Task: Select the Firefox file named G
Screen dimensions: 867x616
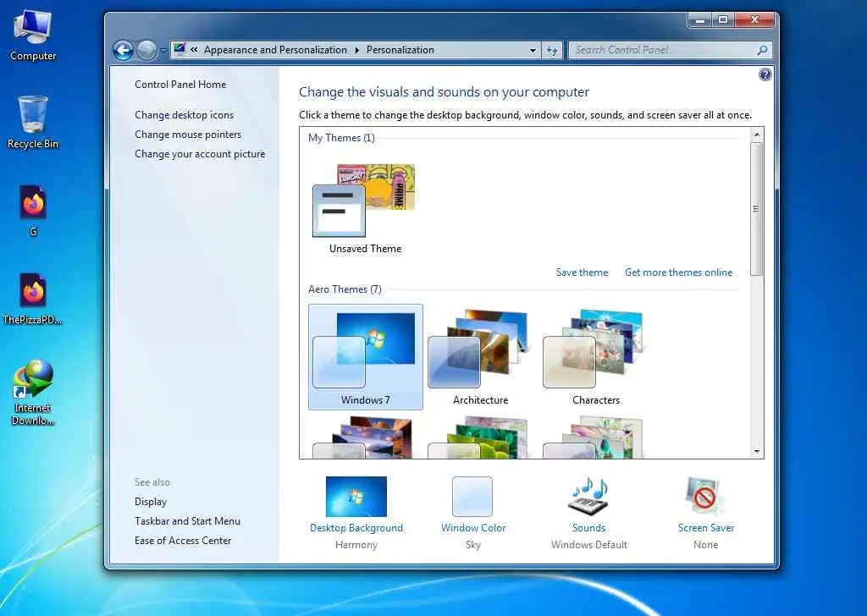Action: [33, 211]
